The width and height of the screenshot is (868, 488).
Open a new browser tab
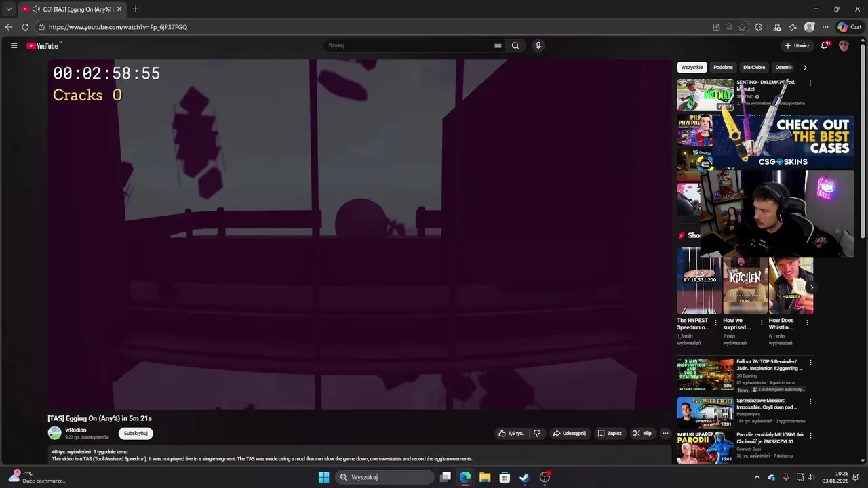pos(136,9)
